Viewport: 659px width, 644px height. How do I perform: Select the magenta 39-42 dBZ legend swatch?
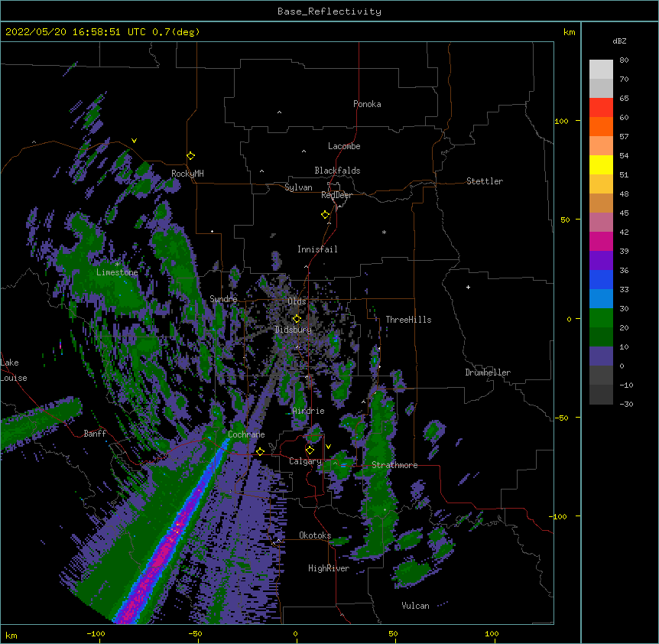tap(601, 241)
